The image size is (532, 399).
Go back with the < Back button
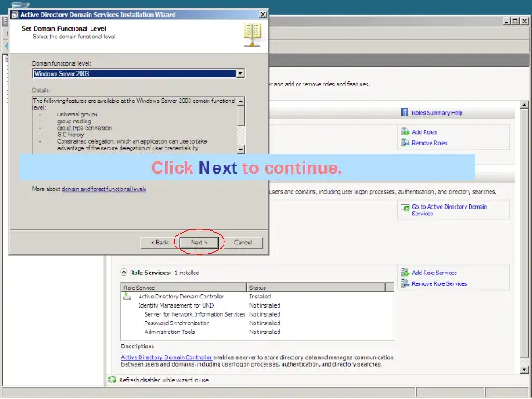pyautogui.click(x=160, y=242)
